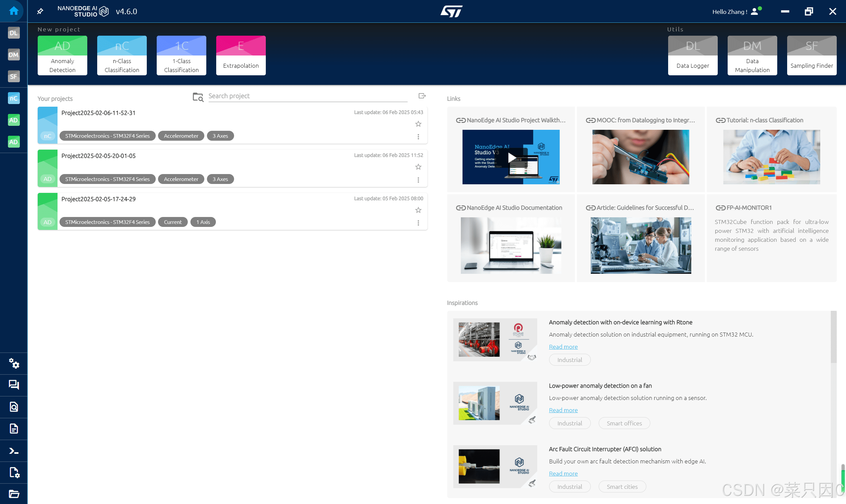Open the Sampling Finder sidebar SF icon

click(x=14, y=76)
